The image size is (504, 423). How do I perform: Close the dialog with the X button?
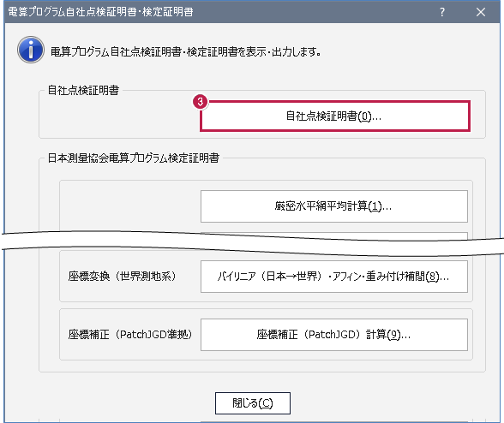click(x=481, y=12)
